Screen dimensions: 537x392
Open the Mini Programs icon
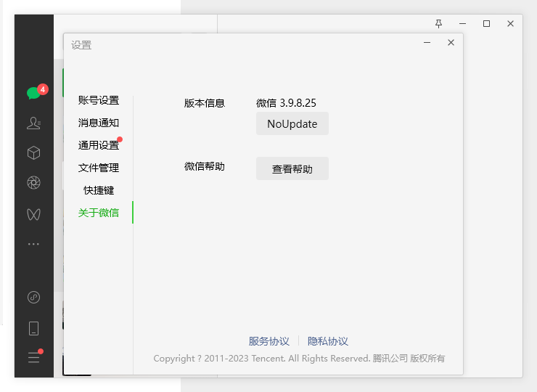[x=33, y=297]
